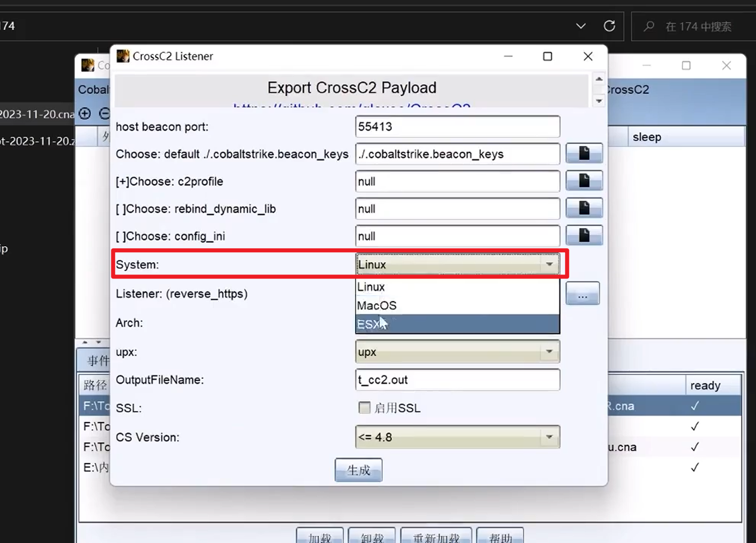Viewport: 756px width, 543px height.
Task: Click the c2profile input field
Action: click(458, 181)
